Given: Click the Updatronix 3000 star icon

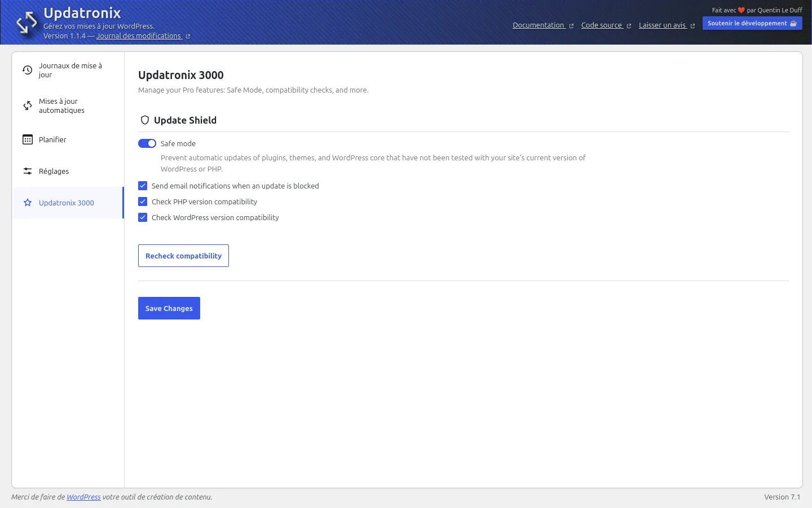Looking at the screenshot, I should click(x=28, y=203).
